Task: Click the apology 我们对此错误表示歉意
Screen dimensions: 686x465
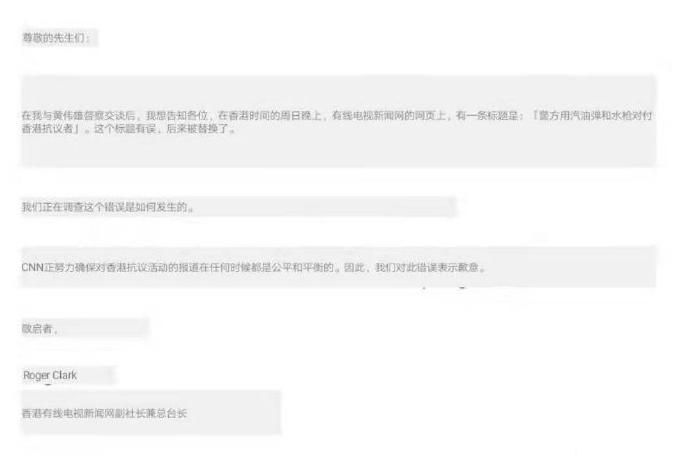Action: pos(427,267)
